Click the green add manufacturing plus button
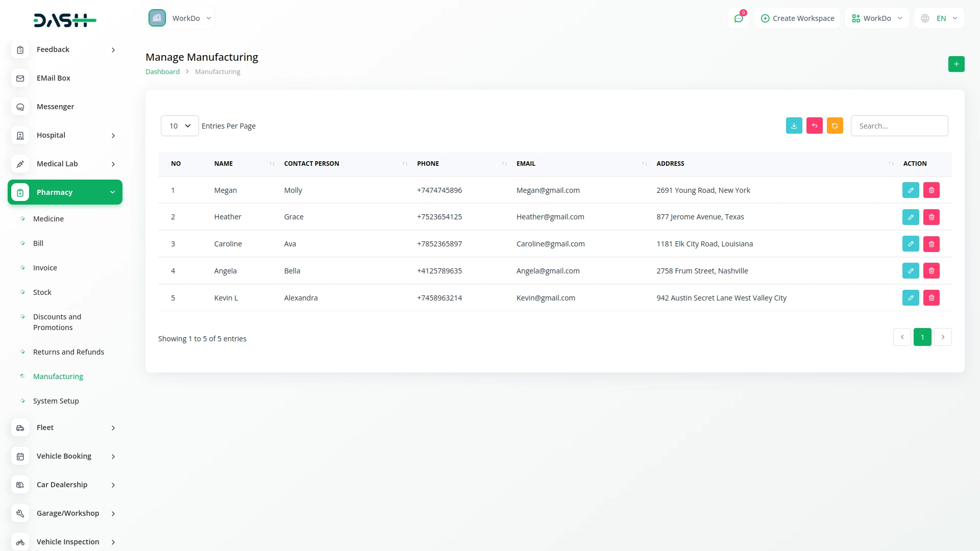 click(956, 64)
